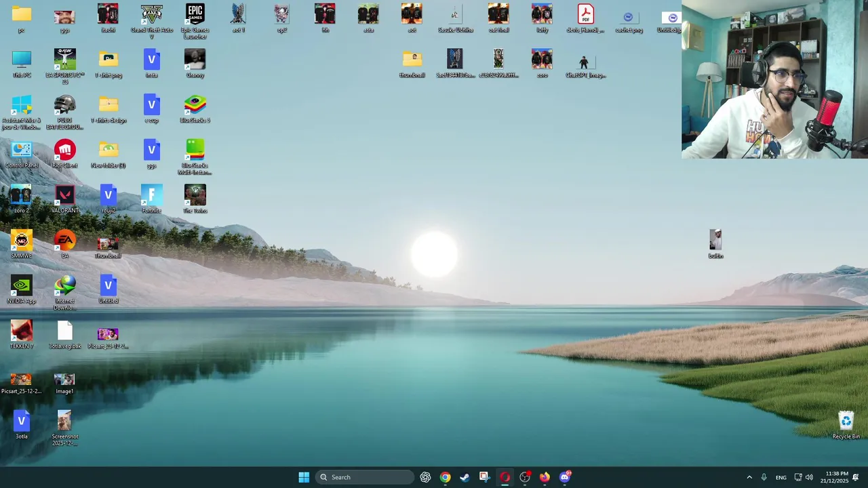This screenshot has width=868, height=488.
Task: Select the op2 image file
Action: pyautogui.click(x=281, y=18)
